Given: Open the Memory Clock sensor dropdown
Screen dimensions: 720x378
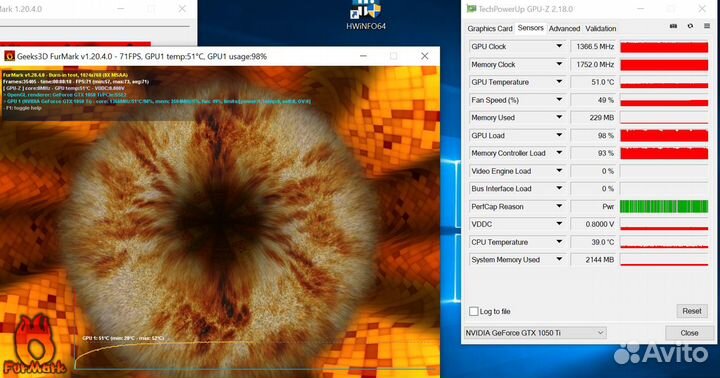Looking at the screenshot, I should [559, 64].
